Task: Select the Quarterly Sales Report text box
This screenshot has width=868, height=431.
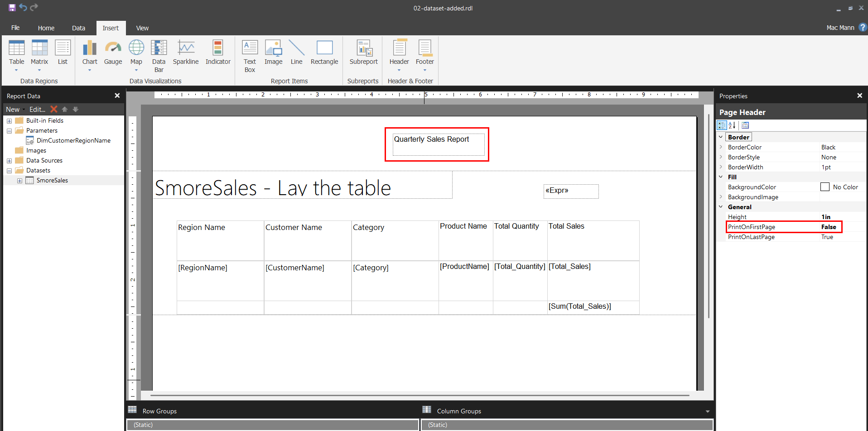Action: click(x=439, y=144)
